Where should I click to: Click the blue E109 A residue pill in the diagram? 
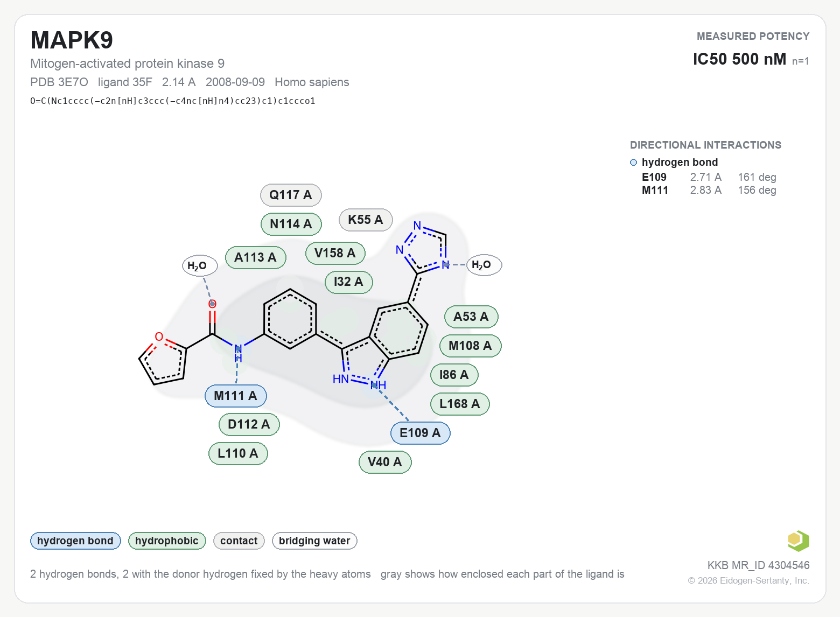coord(421,433)
